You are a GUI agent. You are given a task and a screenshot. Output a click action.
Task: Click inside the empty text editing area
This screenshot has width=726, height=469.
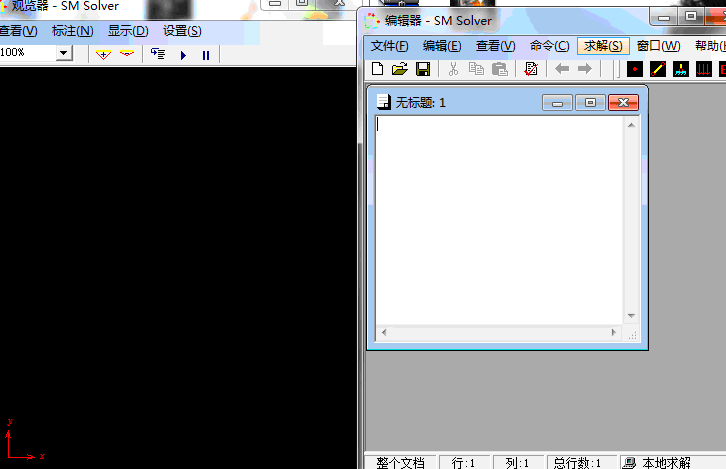point(499,220)
